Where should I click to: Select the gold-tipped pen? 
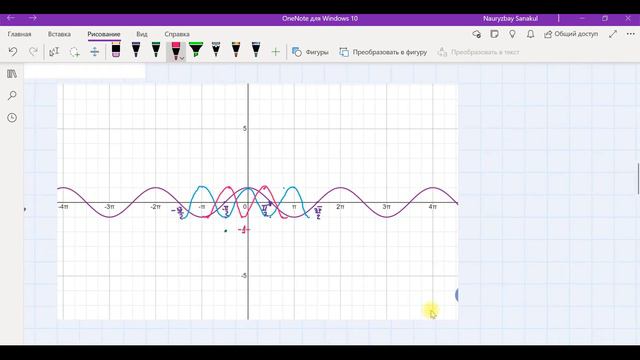pyautogui.click(x=236, y=50)
